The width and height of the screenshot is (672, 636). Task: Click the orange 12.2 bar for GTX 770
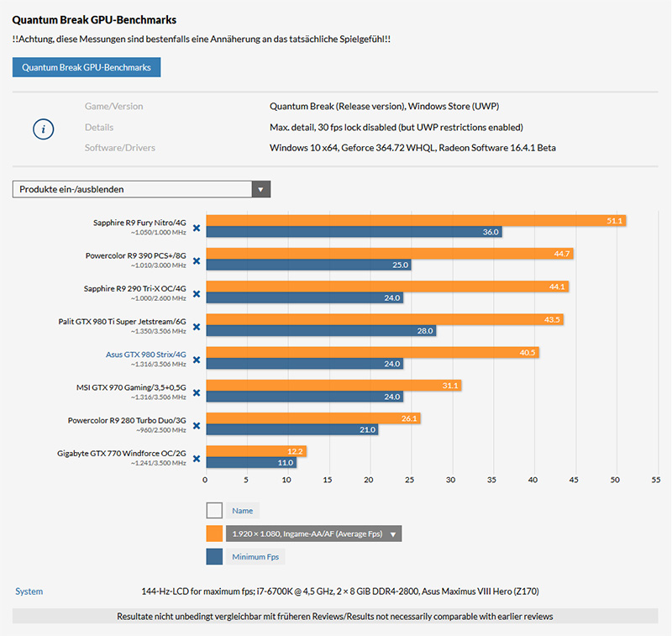point(256,451)
